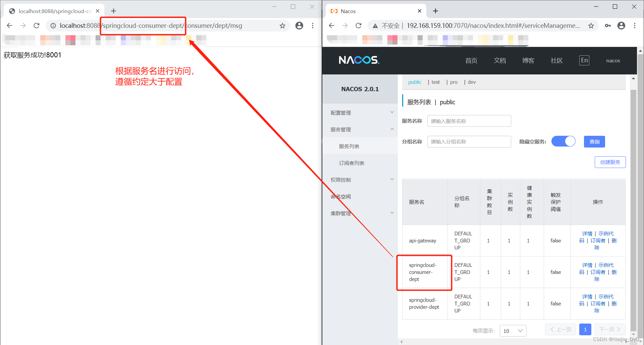
Task: Open three-dot menu in Nacos browser window
Action: pos(635,25)
